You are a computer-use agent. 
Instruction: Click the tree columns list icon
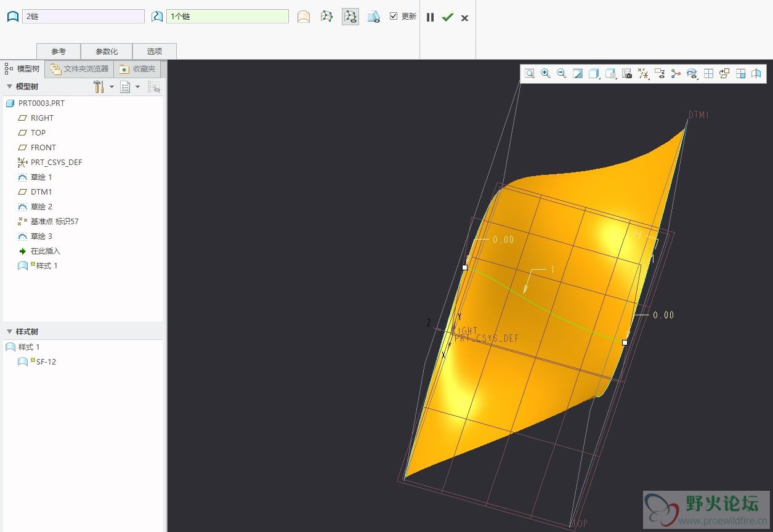pos(125,87)
